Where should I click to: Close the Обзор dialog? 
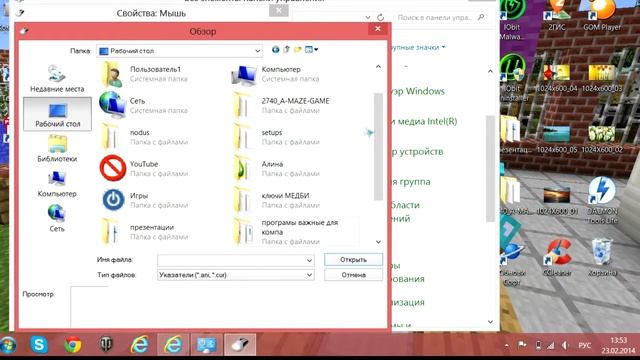pyautogui.click(x=378, y=29)
